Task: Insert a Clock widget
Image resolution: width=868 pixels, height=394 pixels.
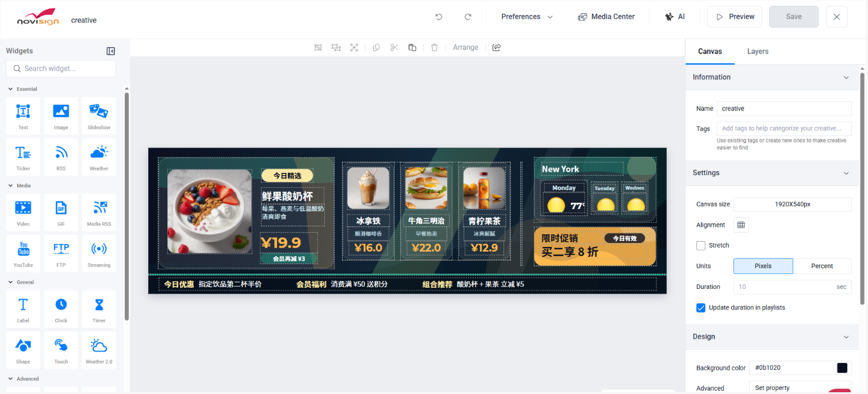Action: point(61,309)
